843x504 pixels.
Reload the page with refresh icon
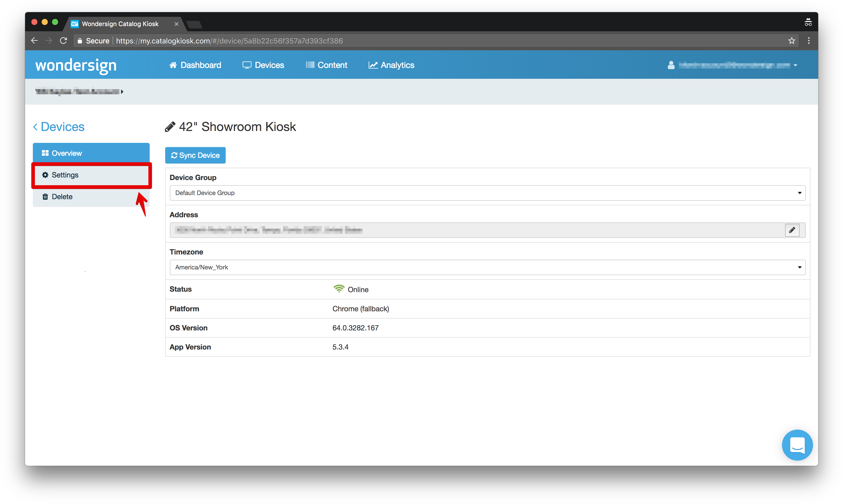point(64,41)
